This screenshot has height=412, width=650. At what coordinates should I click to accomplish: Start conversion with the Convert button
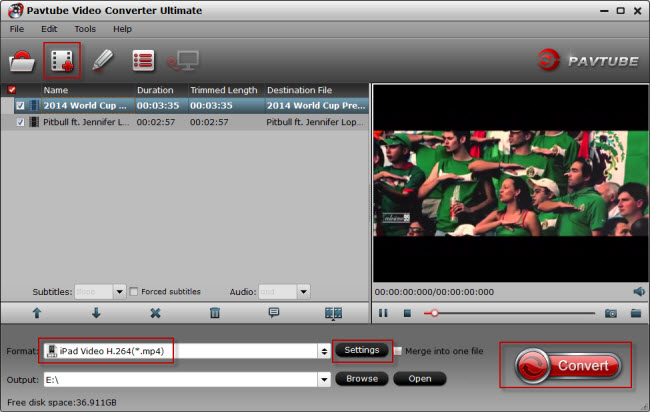(564, 366)
